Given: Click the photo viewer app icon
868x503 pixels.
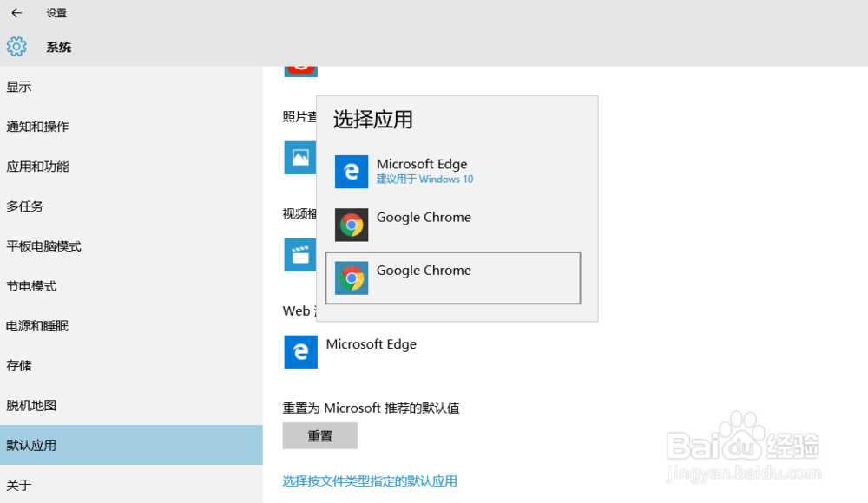Looking at the screenshot, I should [x=300, y=158].
